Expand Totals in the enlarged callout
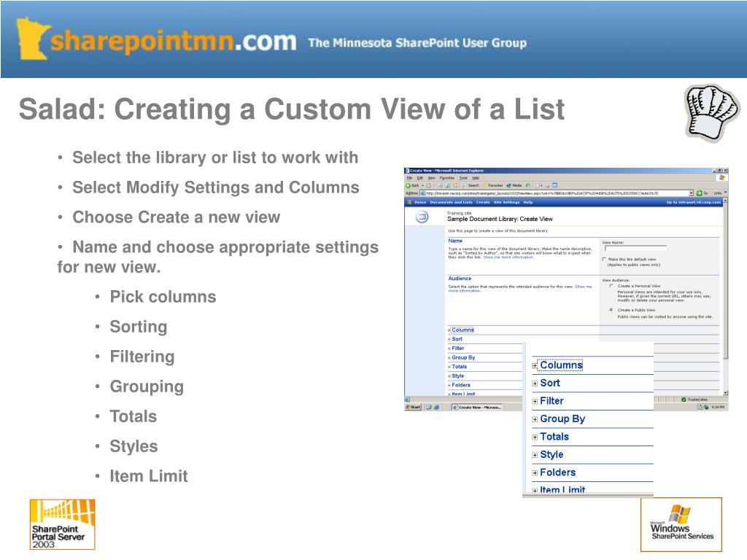This screenshot has width=747, height=560. (535, 437)
